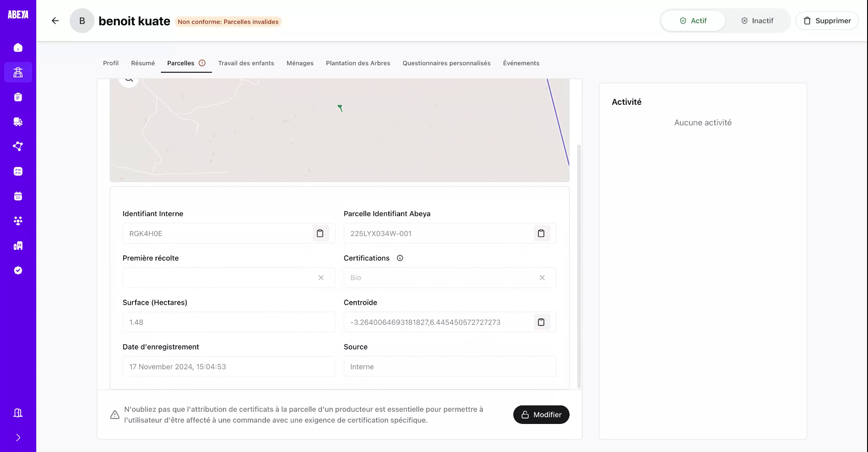
Task: Set producer status to Inactif
Action: (x=757, y=20)
